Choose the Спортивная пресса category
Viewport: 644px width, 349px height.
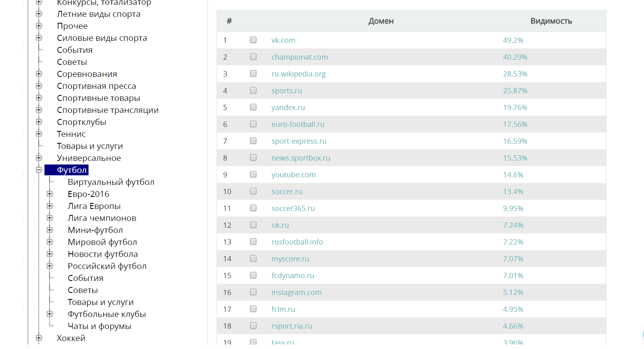(97, 86)
